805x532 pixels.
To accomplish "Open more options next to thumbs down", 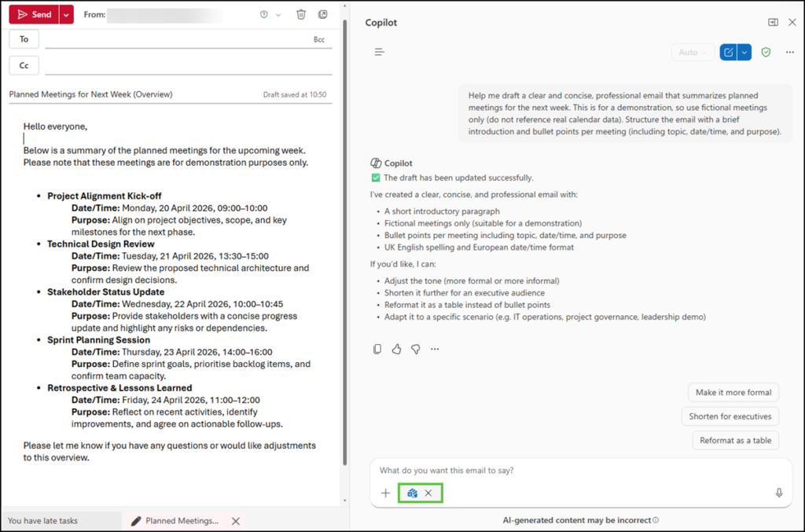I will click(435, 348).
